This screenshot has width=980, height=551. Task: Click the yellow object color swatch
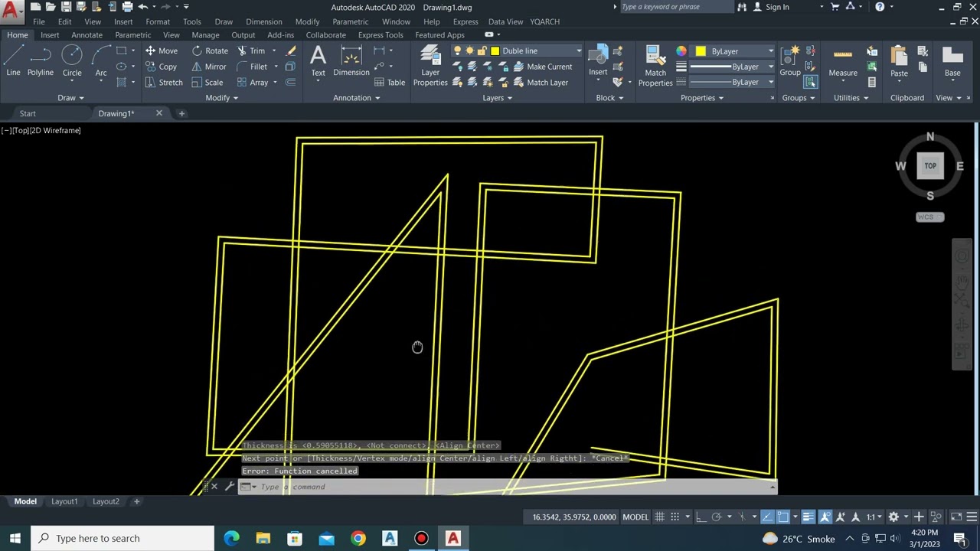[x=701, y=51]
